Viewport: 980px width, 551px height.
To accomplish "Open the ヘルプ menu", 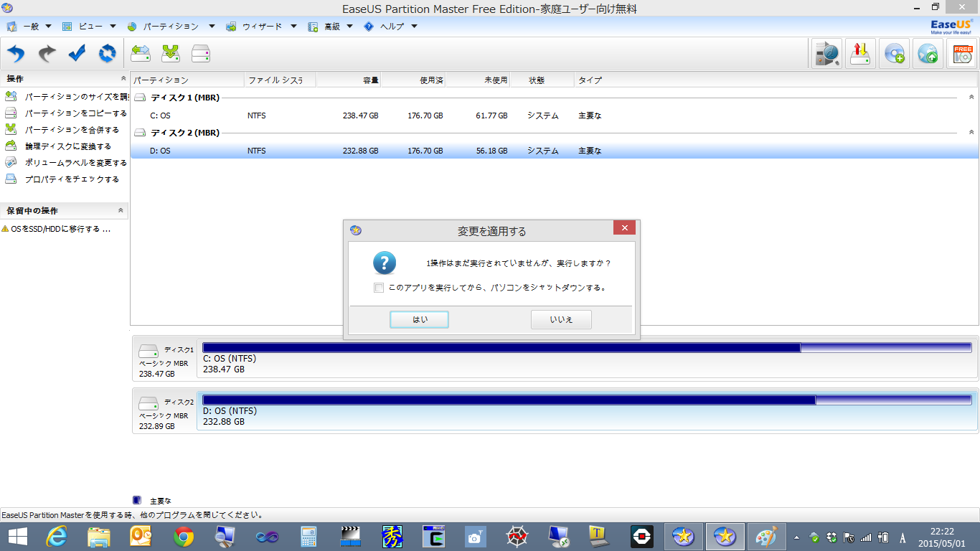I will pyautogui.click(x=391, y=27).
